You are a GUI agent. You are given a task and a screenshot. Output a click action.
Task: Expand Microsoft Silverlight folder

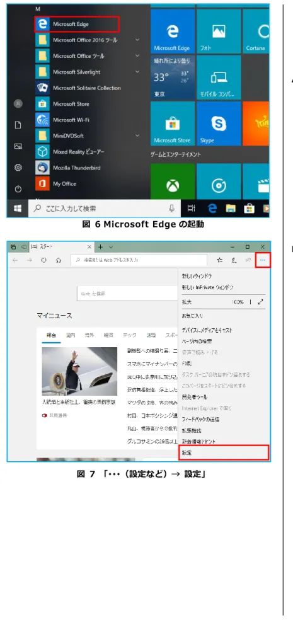(x=137, y=72)
